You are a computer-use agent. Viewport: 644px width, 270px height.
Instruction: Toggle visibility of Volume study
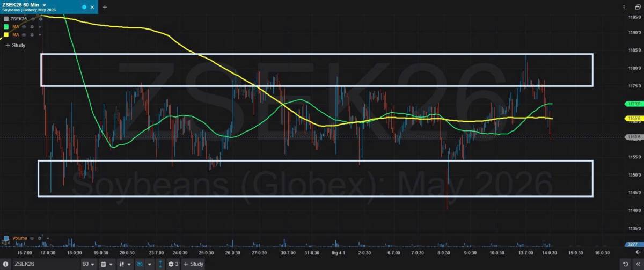[x=32, y=238]
